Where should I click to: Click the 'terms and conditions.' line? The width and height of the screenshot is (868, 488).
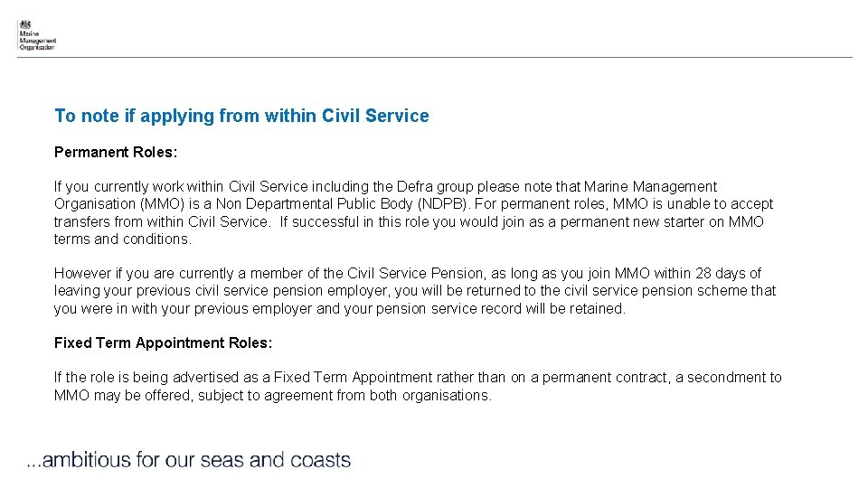point(123,239)
